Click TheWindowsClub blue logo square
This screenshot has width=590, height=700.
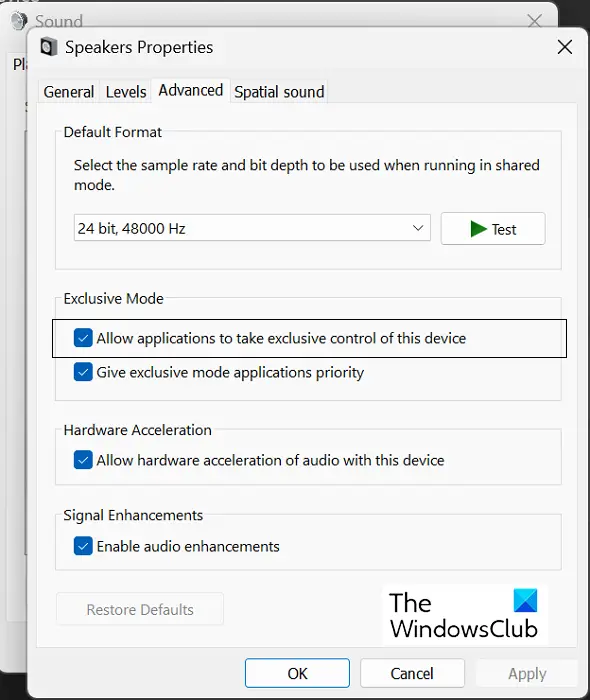click(525, 600)
